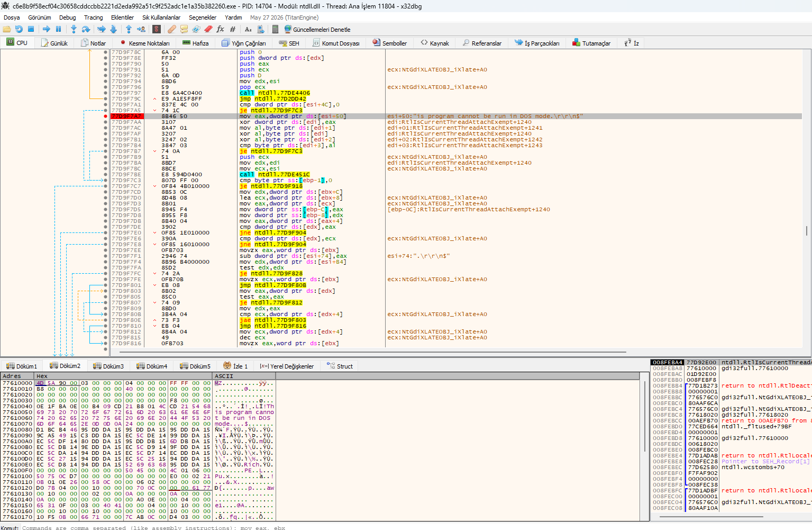Viewport: 812px width, 530px height.
Task: Open the SEH tab
Action: point(289,43)
